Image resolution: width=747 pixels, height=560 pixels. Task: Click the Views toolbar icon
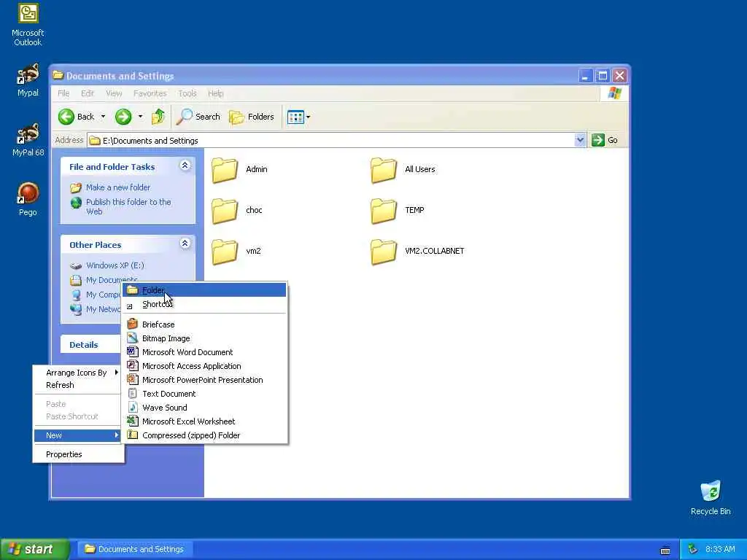click(x=295, y=117)
